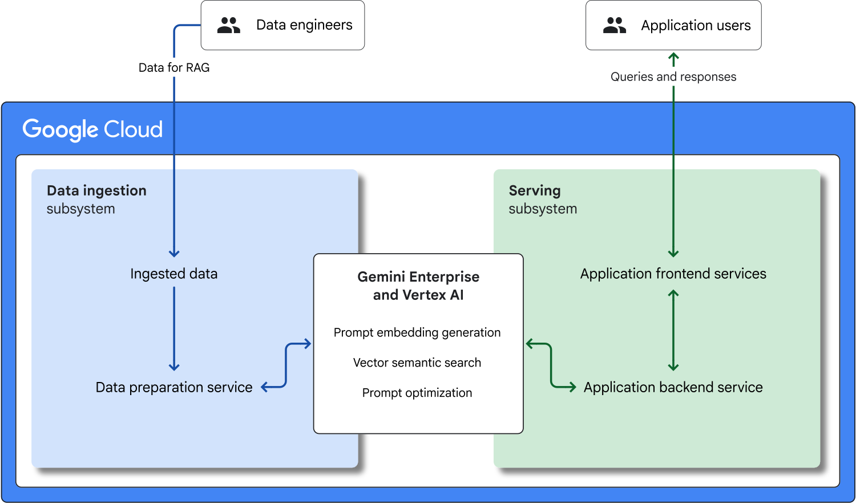Click "Data preparation service" text

(x=174, y=387)
